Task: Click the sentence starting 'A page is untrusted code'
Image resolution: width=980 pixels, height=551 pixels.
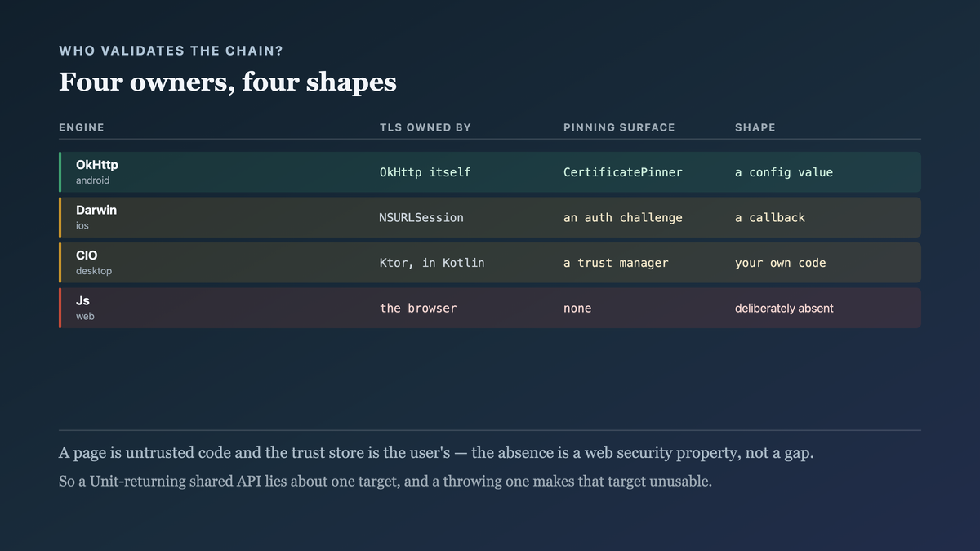Action: coord(436,453)
